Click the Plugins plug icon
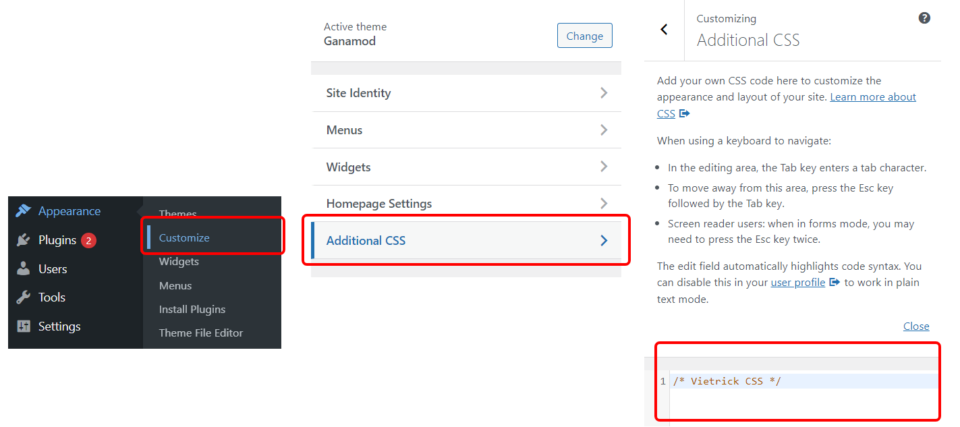Viewport: 960px width, 427px height. [23, 240]
